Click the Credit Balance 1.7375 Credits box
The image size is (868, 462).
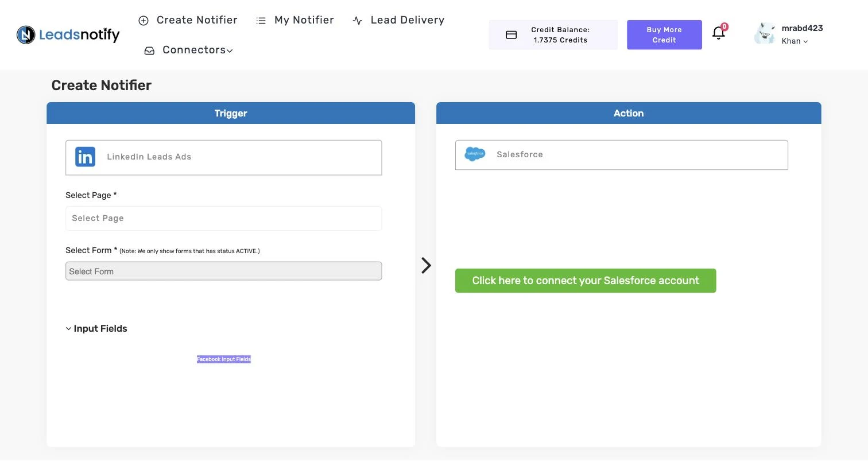[553, 34]
